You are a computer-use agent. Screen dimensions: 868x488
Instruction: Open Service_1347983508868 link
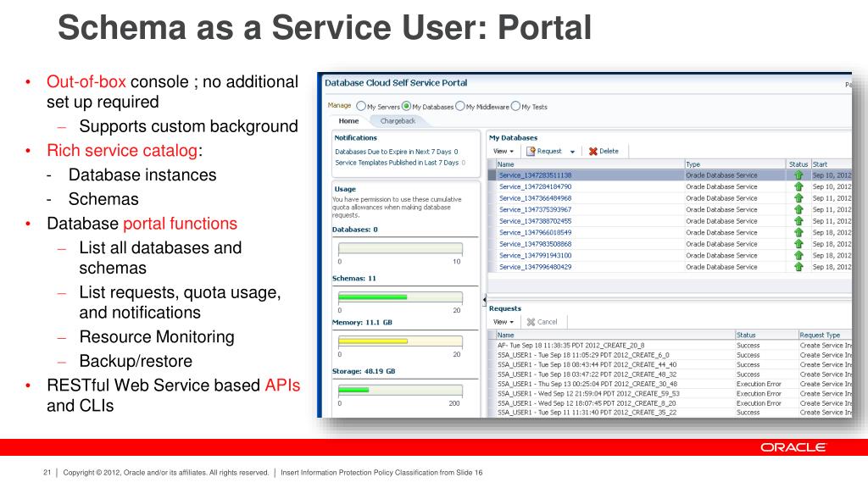[535, 244]
